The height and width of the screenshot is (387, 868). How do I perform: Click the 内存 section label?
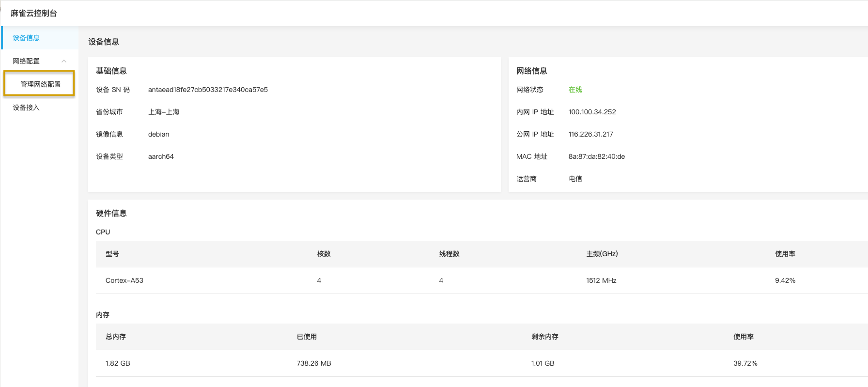(103, 315)
